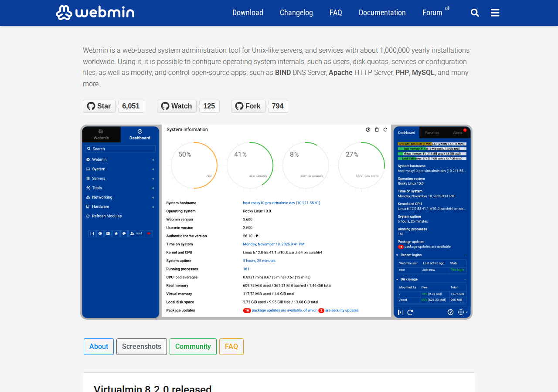Select the Dashboard tab in the right side panel
The height and width of the screenshot is (392, 558).
click(406, 133)
